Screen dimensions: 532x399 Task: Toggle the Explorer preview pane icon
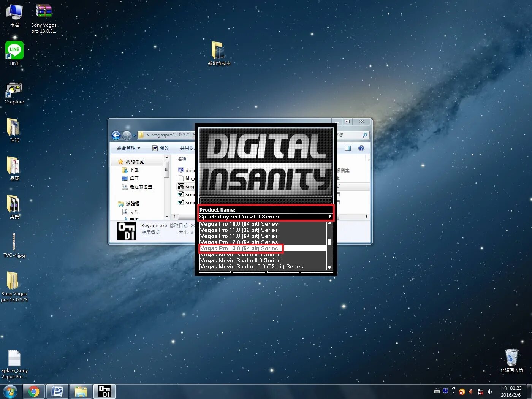(x=348, y=148)
